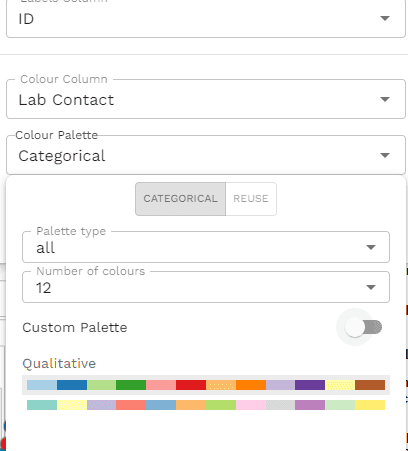The image size is (408, 451).
Task: Choose the pink swatch in second palette row
Action: click(251, 405)
